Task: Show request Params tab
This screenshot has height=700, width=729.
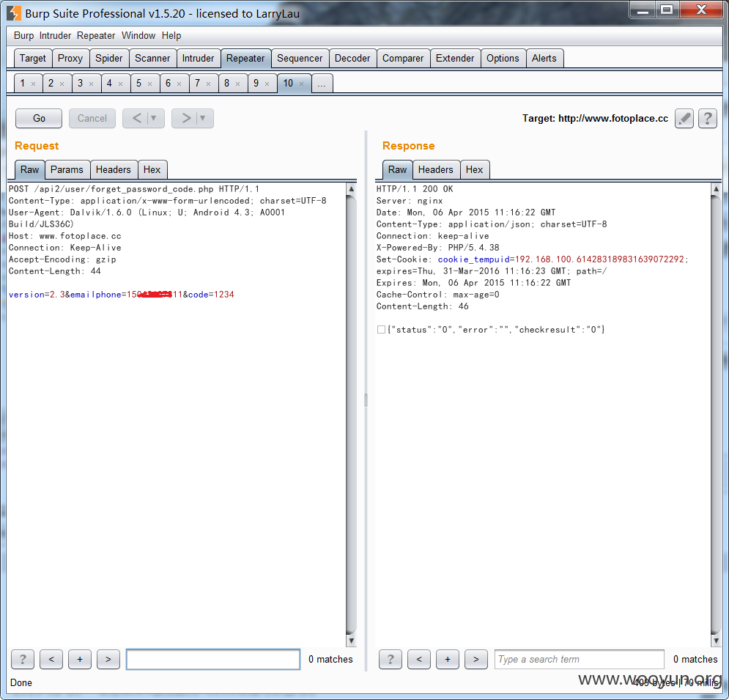Action: click(x=67, y=170)
